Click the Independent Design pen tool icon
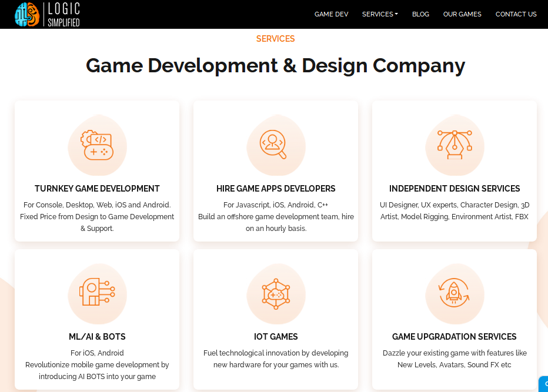548x392 pixels. pyautogui.click(x=455, y=145)
